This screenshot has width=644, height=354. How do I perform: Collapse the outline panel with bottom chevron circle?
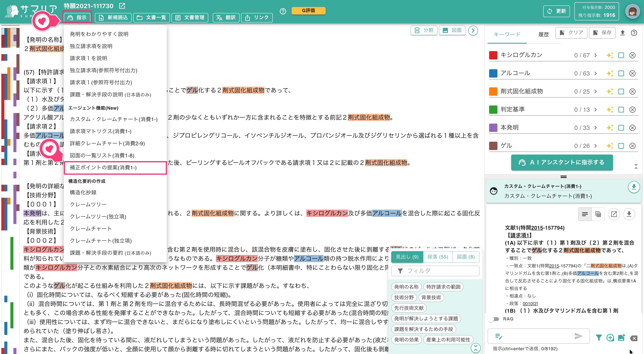[x=476, y=348]
